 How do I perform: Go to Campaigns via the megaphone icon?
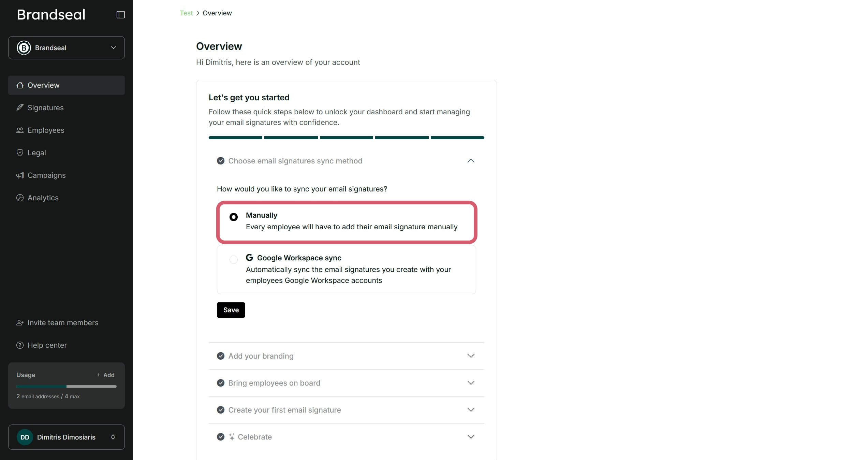pyautogui.click(x=20, y=175)
